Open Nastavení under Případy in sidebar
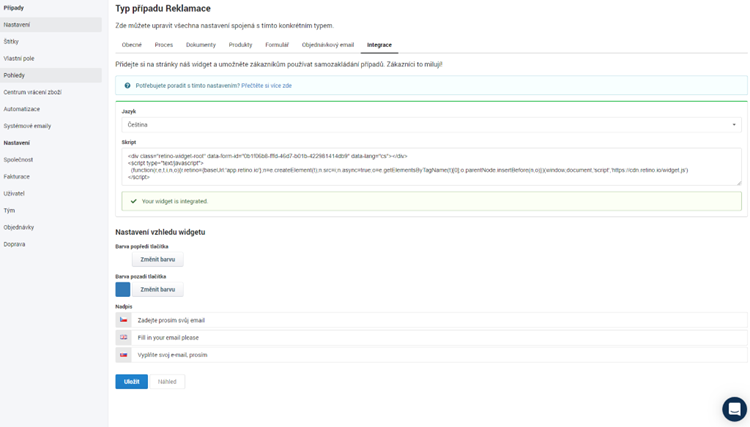750x427 pixels. pyautogui.click(x=51, y=24)
